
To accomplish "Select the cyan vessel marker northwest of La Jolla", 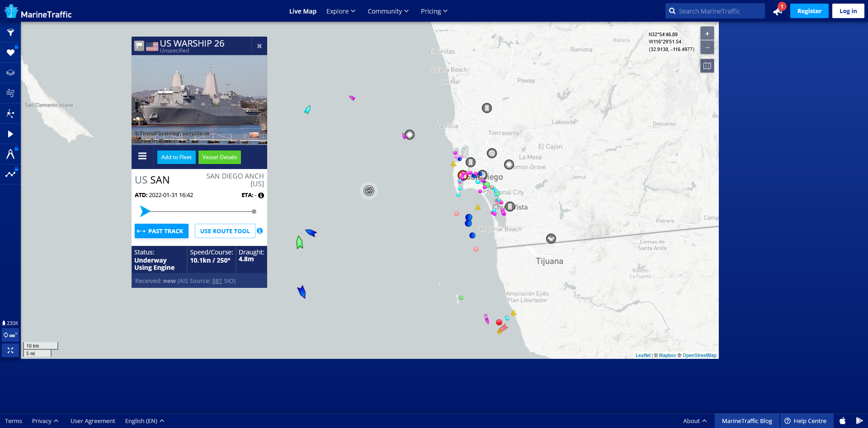I will [307, 110].
